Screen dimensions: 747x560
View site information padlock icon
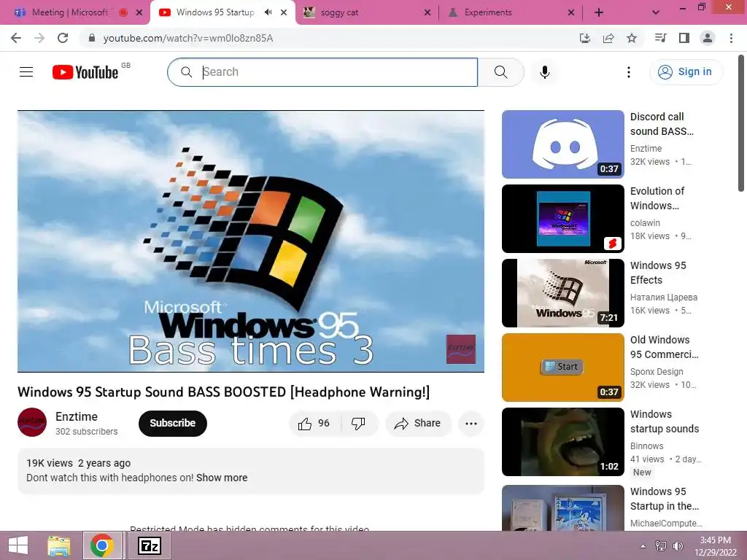click(92, 38)
